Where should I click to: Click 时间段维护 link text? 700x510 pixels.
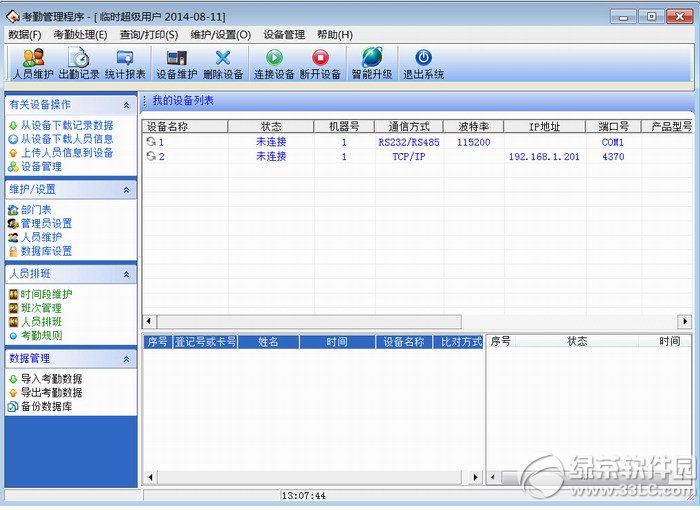point(46,294)
